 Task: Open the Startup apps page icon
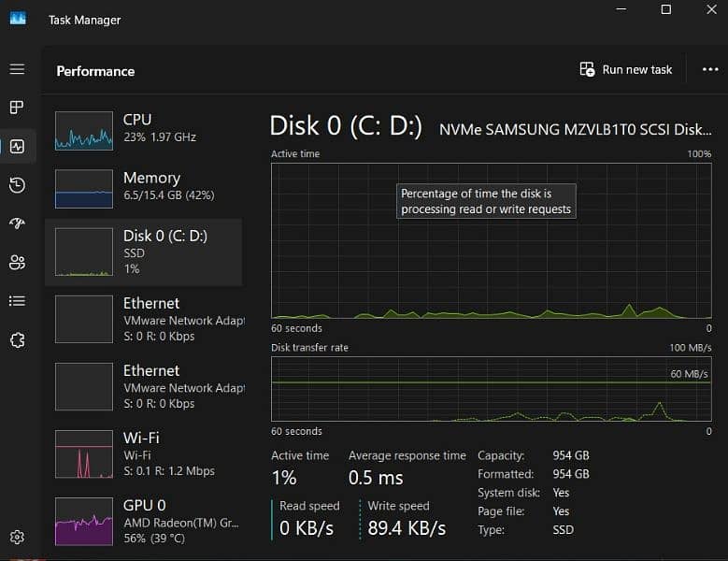coord(17,223)
